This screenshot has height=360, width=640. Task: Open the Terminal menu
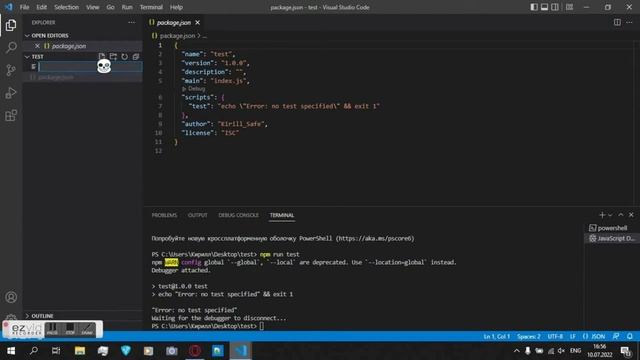pyautogui.click(x=151, y=7)
